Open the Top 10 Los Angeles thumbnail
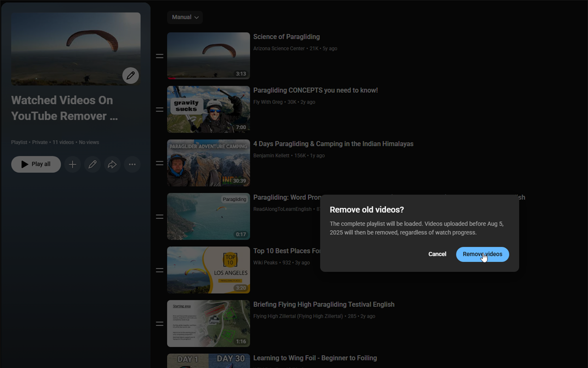Screen dimensions: 588x368 tap(209, 270)
